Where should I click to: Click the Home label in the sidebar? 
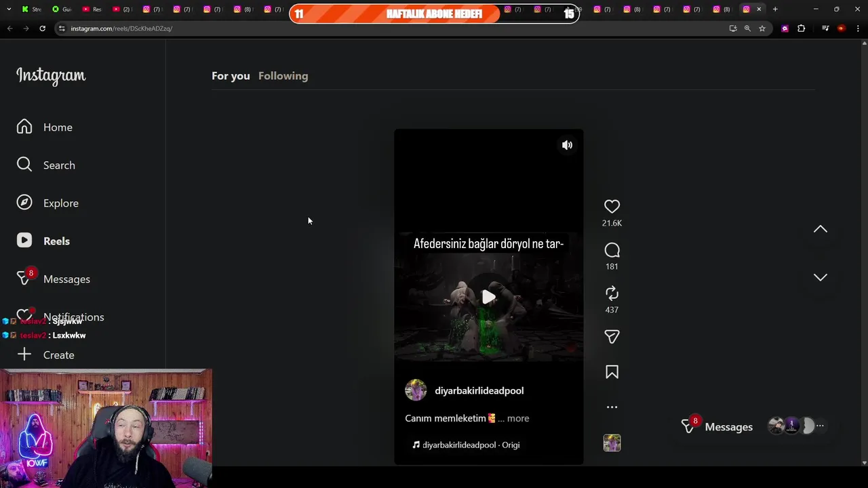pyautogui.click(x=58, y=127)
